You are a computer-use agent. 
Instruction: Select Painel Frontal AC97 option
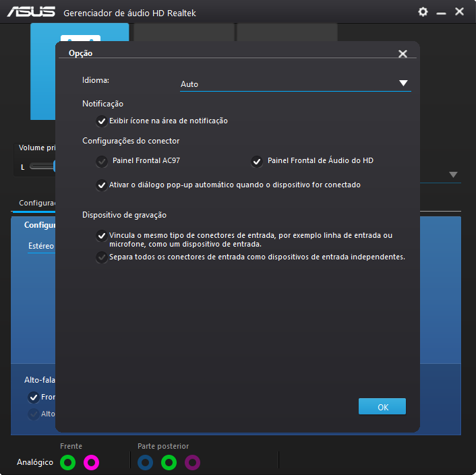click(x=102, y=162)
